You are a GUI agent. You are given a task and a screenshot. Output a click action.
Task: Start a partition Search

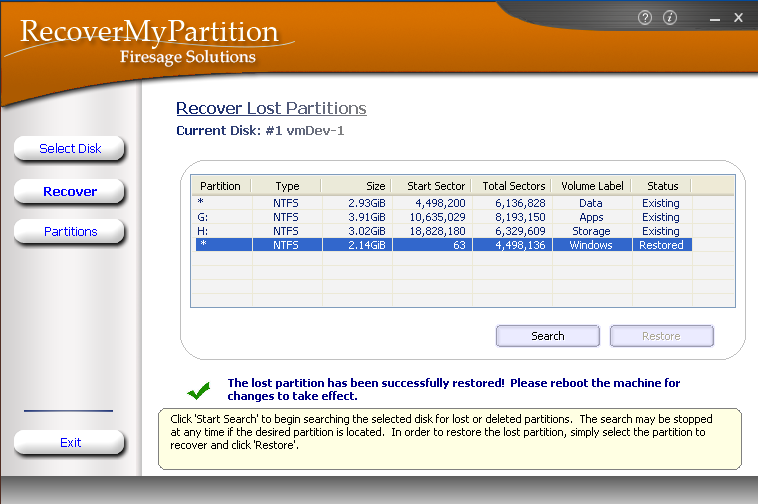tap(547, 336)
